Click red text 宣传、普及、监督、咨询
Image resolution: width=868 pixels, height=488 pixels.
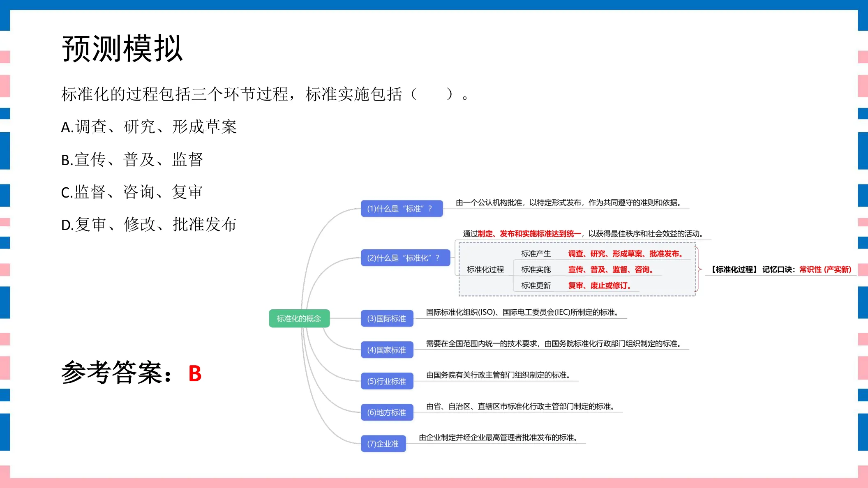coord(611,269)
